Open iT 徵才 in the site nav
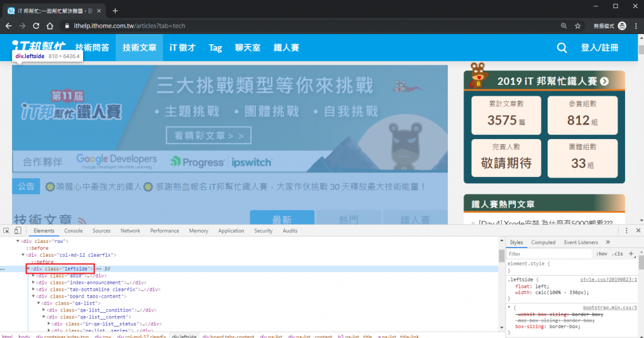Viewport: 644px width, 338px height. pyautogui.click(x=182, y=48)
